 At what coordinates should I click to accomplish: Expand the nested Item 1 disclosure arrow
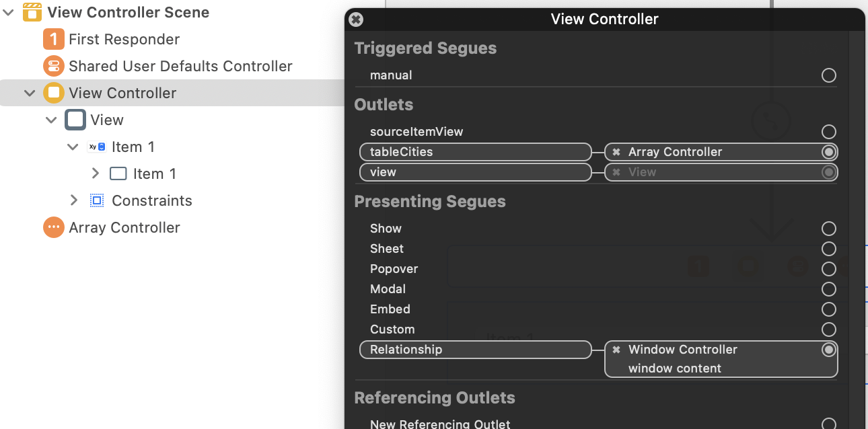click(x=96, y=173)
